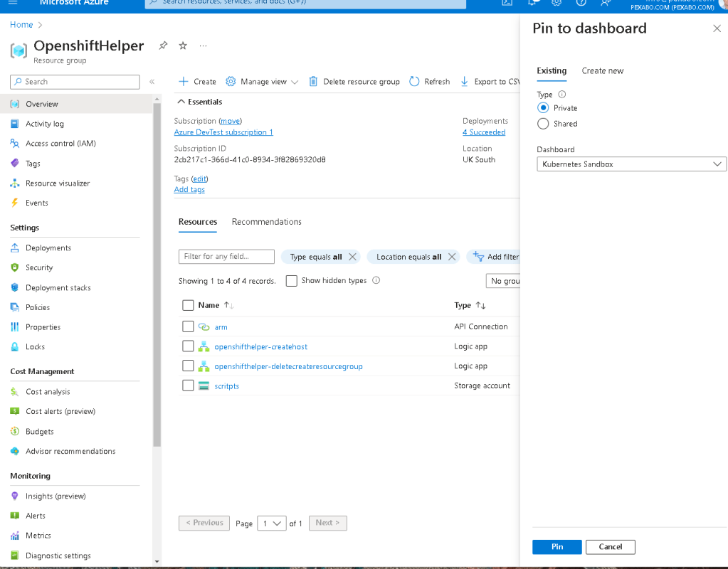Switch to the Recommendations tab
The image size is (728, 569).
point(266,222)
